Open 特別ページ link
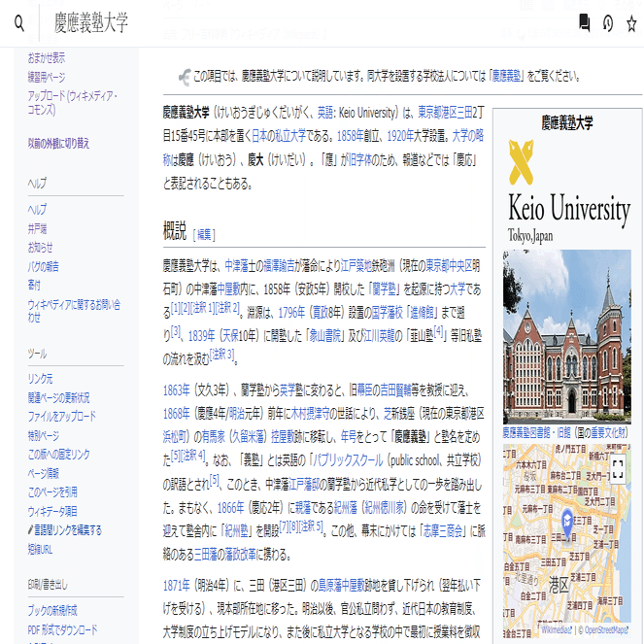Screen dimensions: 644x644 tap(43, 435)
